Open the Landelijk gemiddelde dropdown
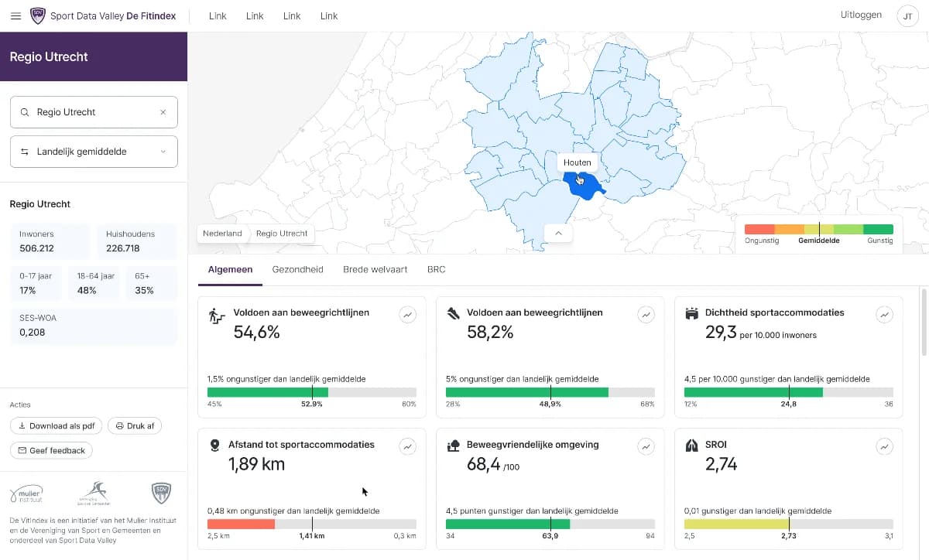 coord(94,152)
